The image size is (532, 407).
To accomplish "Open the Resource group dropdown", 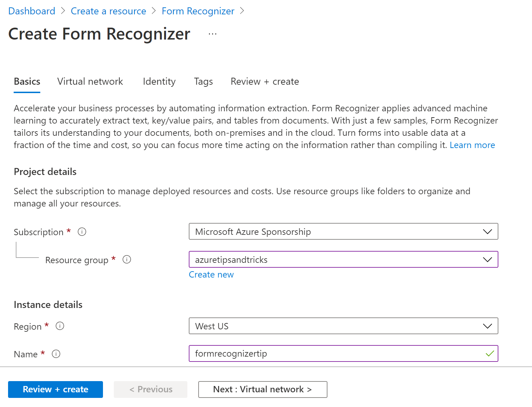I will pos(343,259).
